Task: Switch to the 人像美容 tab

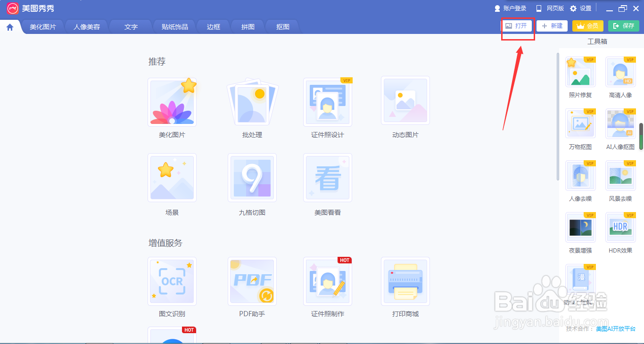Action: click(x=87, y=27)
